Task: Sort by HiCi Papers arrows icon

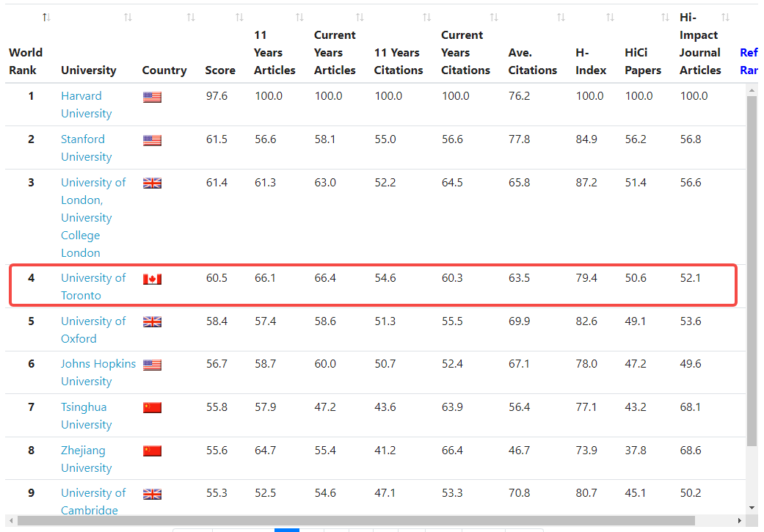Action: (665, 18)
